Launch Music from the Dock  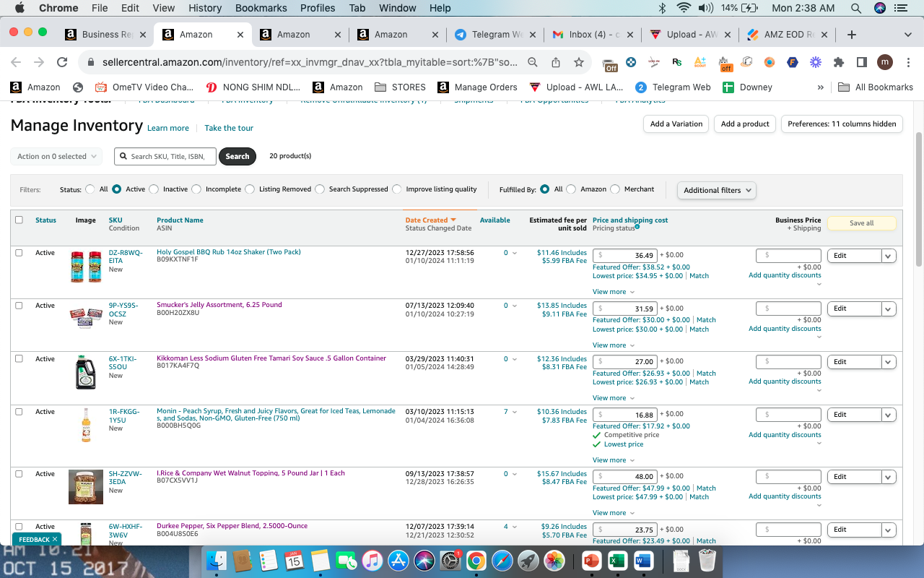[x=372, y=561]
